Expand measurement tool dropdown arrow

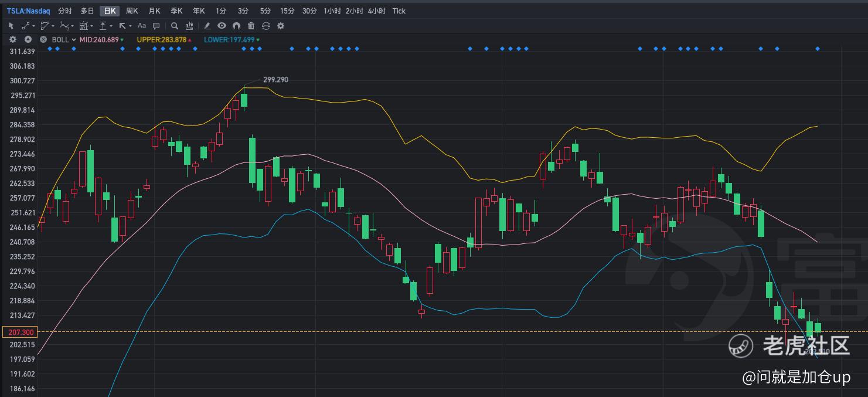coord(91,26)
